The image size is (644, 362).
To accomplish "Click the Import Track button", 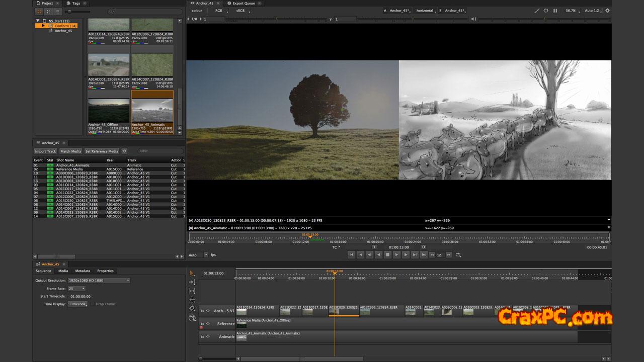I will 45,151.
